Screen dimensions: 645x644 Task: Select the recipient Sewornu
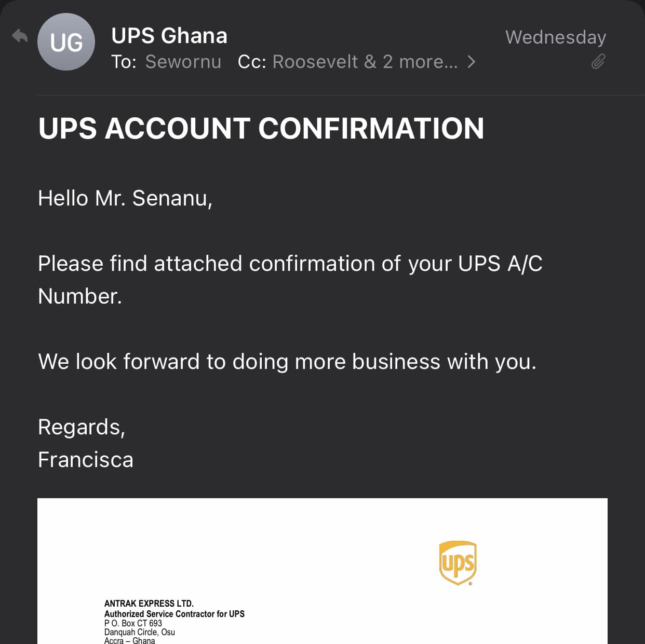pos(183,62)
